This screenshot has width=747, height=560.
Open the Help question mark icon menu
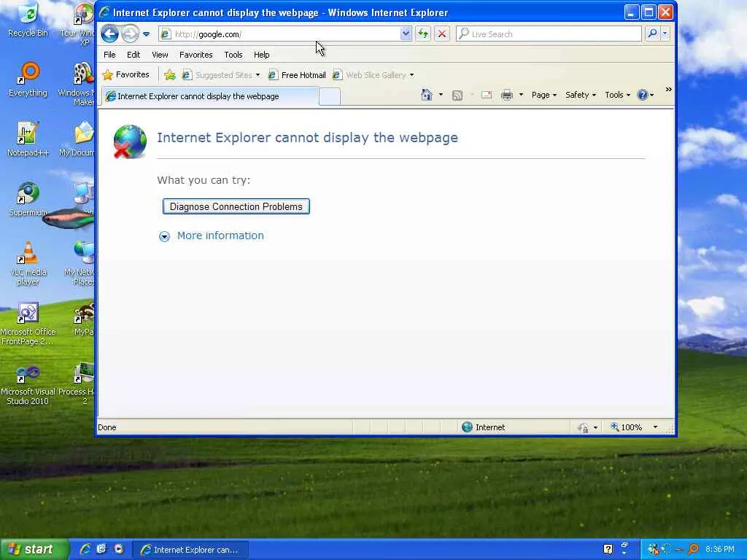[646, 95]
